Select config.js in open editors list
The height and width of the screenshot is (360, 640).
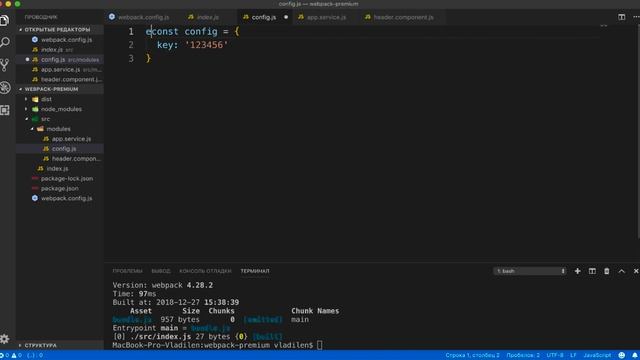coord(60,60)
